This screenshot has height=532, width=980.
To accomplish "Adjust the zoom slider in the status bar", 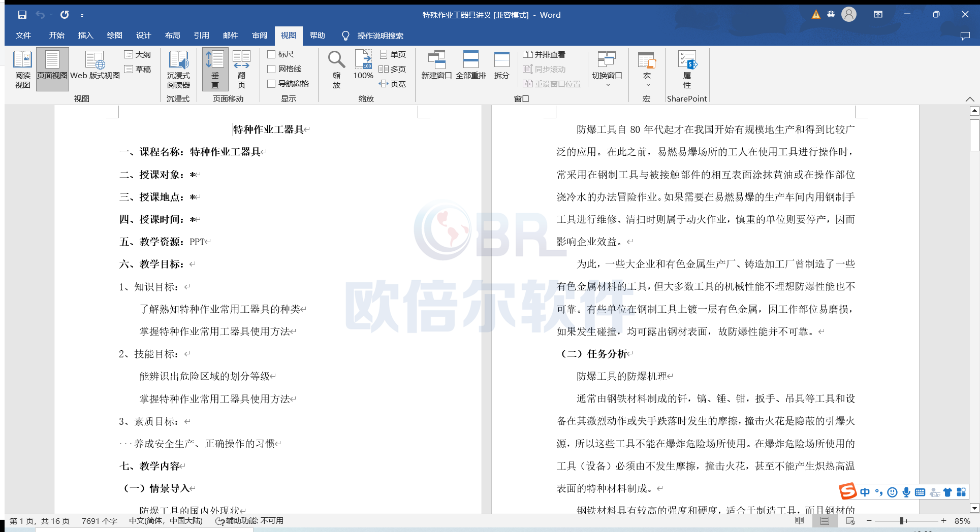I will point(902,521).
